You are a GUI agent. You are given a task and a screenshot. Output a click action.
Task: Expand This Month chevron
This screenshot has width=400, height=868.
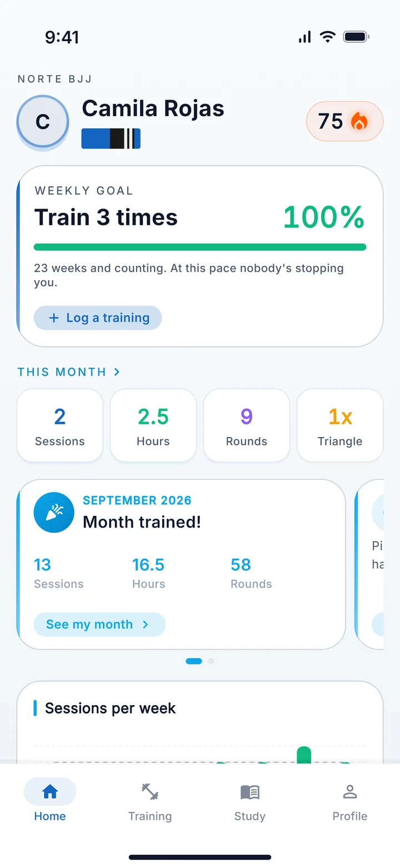pos(117,371)
